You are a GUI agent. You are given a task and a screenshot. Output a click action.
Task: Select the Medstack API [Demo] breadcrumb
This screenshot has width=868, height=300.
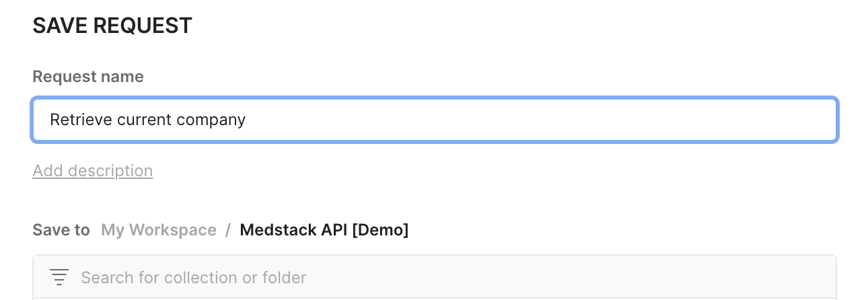324,230
